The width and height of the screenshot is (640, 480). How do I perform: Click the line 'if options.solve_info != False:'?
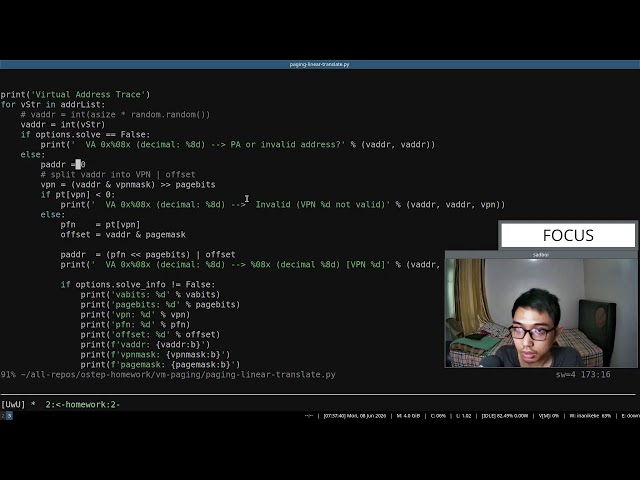138,284
